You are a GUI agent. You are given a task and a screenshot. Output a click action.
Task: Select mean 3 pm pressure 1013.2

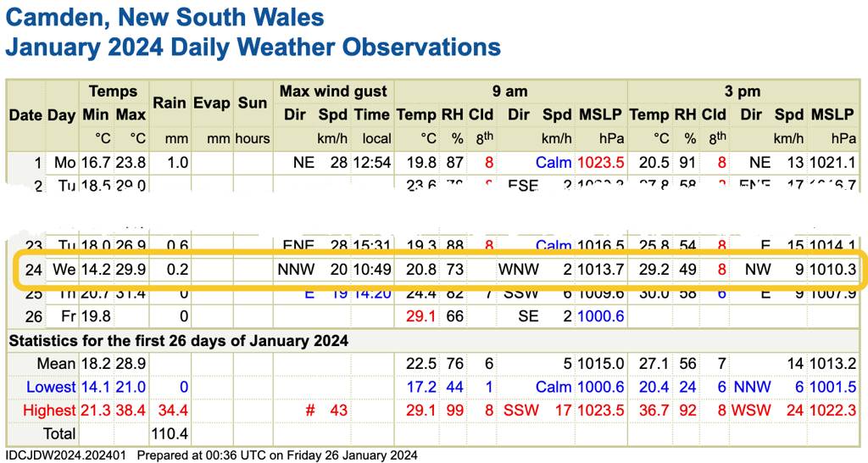pyautogui.click(x=832, y=364)
